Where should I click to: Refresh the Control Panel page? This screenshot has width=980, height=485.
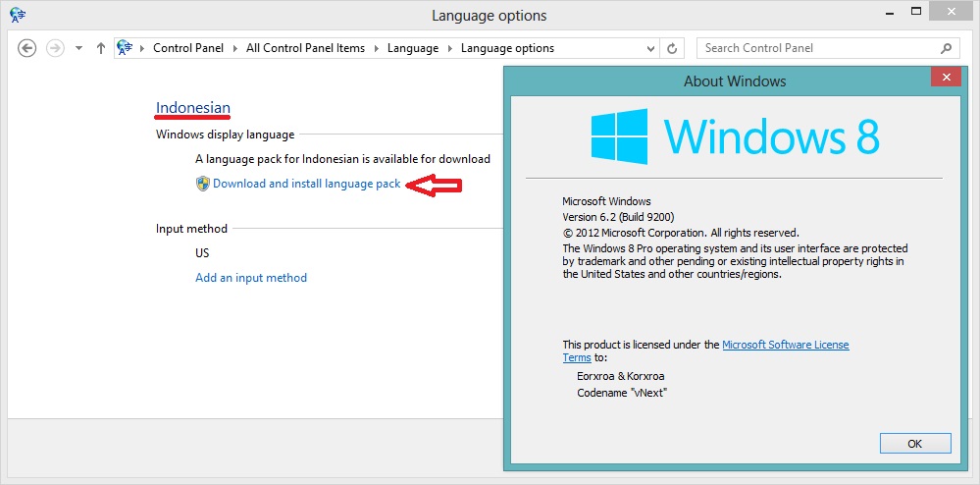pos(673,48)
